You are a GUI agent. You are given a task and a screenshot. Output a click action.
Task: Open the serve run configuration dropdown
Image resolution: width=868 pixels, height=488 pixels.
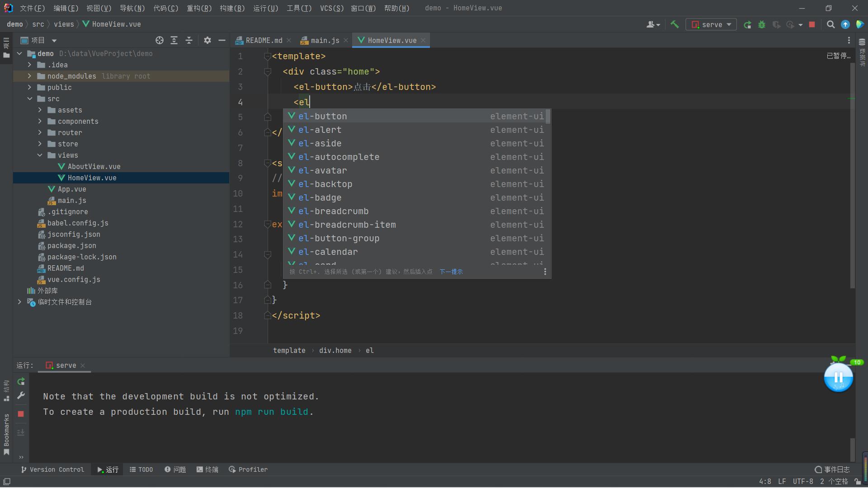tap(711, 24)
